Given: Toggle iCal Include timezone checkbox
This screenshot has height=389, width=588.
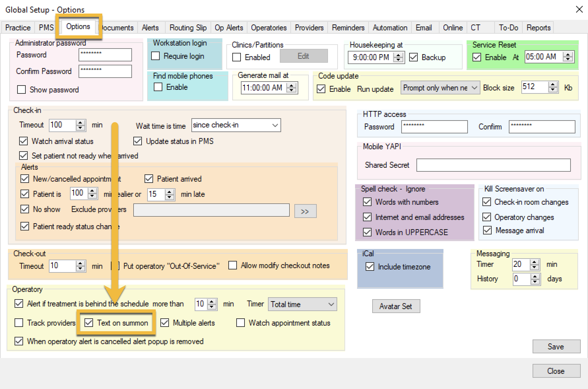Looking at the screenshot, I should (x=370, y=266).
